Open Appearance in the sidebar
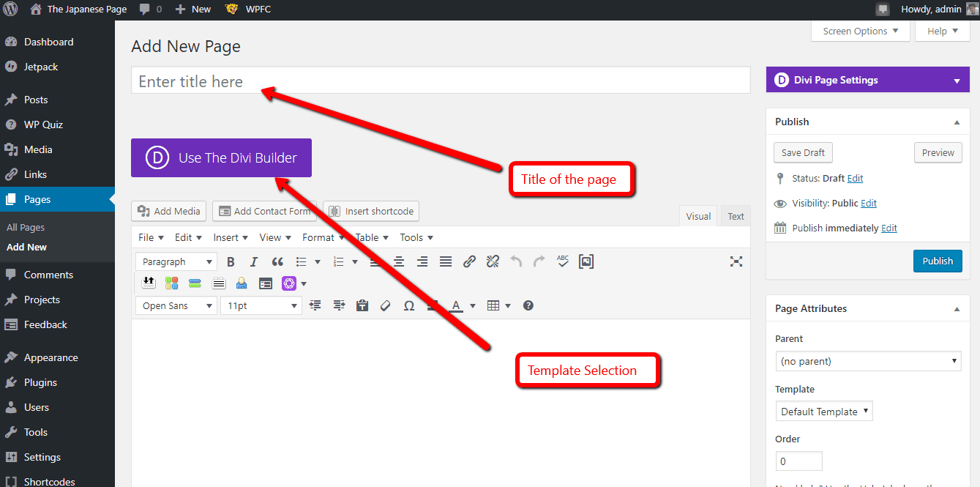The width and height of the screenshot is (980, 487). click(x=51, y=357)
